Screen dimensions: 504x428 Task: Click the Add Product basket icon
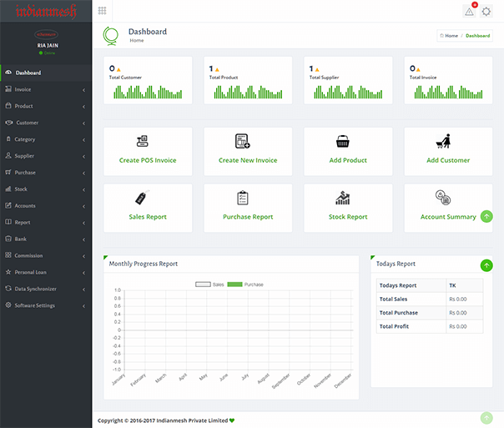point(343,141)
